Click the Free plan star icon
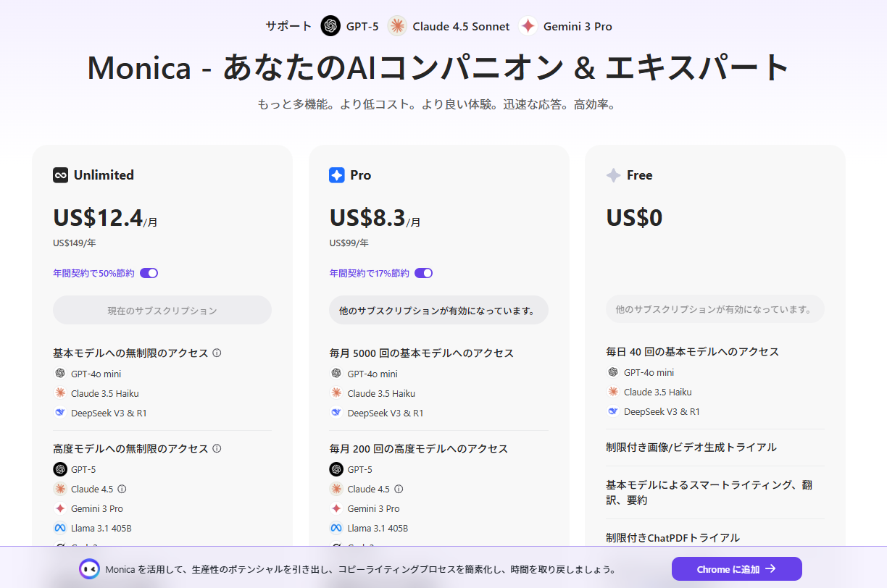887x588 pixels. click(x=613, y=175)
